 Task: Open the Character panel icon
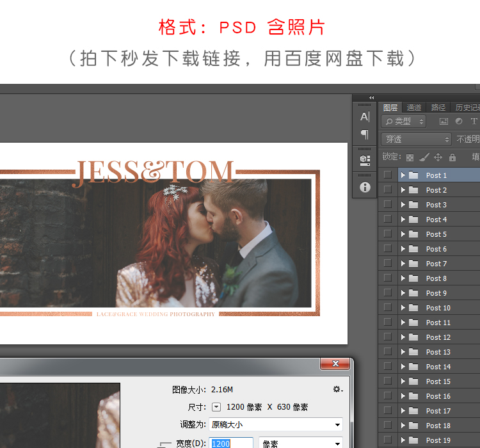pyautogui.click(x=365, y=116)
